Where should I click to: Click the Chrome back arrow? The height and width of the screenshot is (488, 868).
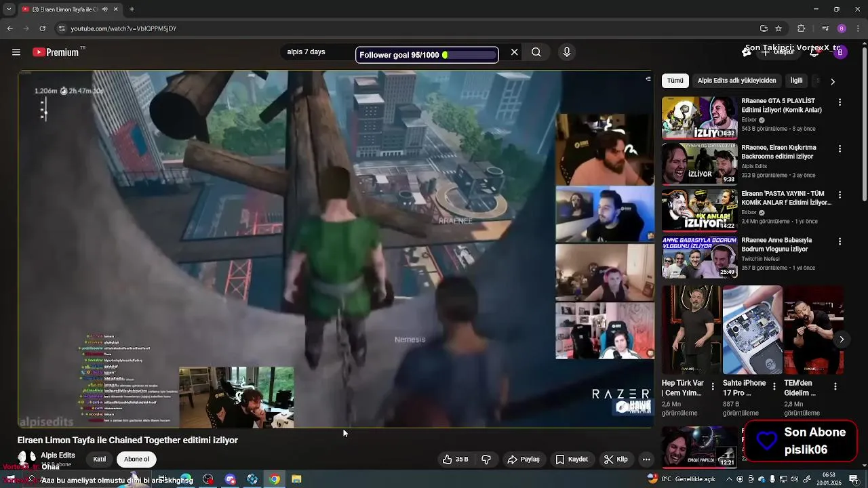(9, 28)
